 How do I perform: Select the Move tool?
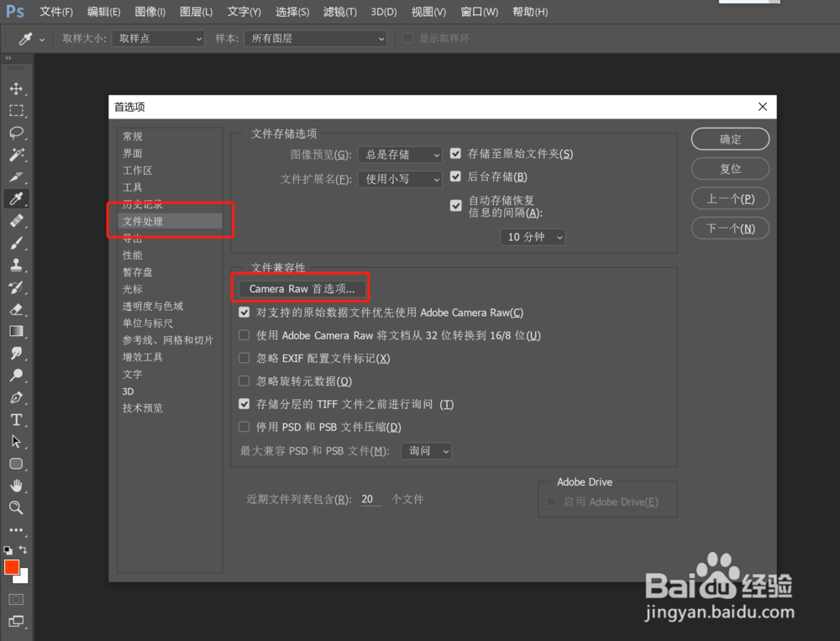[x=16, y=88]
